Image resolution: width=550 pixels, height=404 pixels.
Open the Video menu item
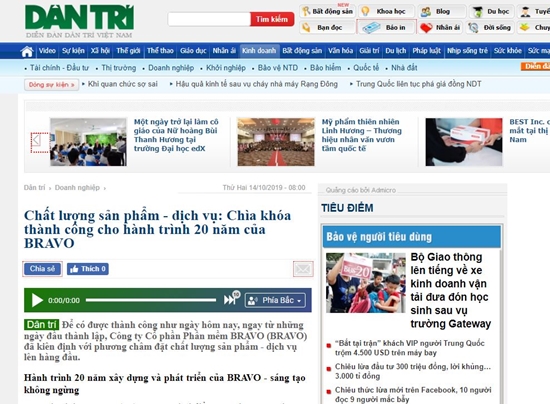point(47,50)
